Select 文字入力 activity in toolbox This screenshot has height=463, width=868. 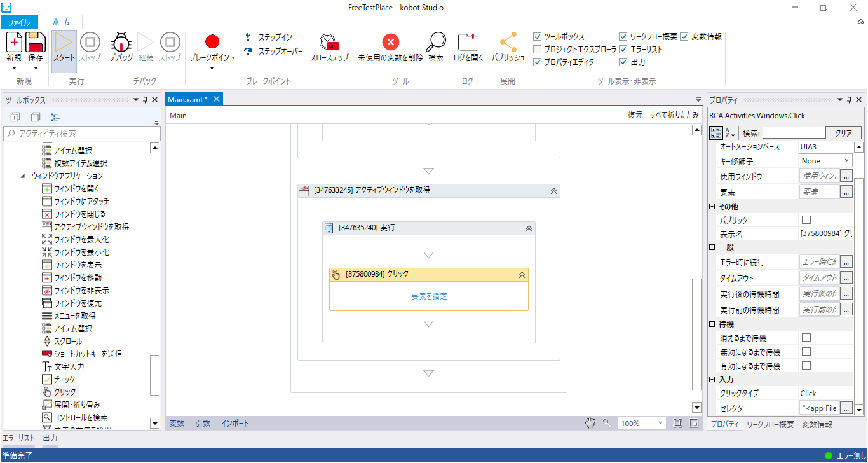tap(63, 366)
